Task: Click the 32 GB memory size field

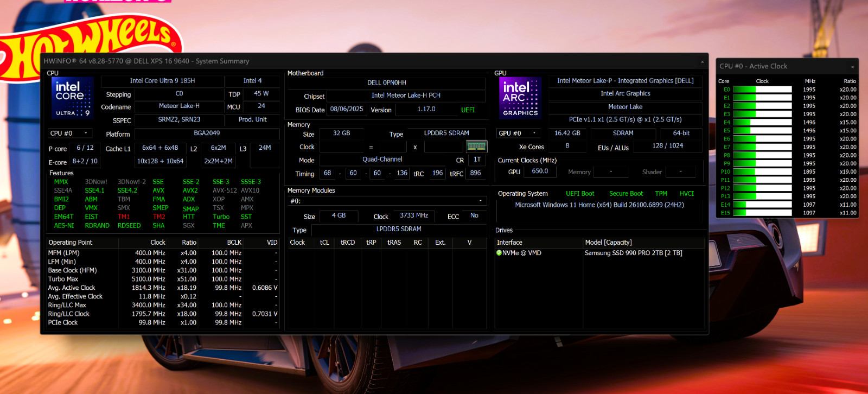Action: tap(341, 133)
